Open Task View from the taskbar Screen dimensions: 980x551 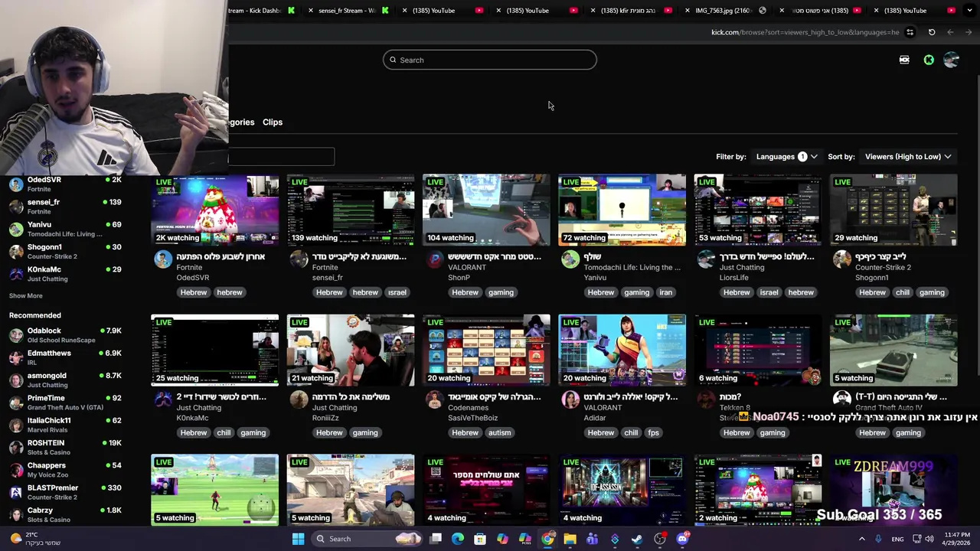(436, 539)
